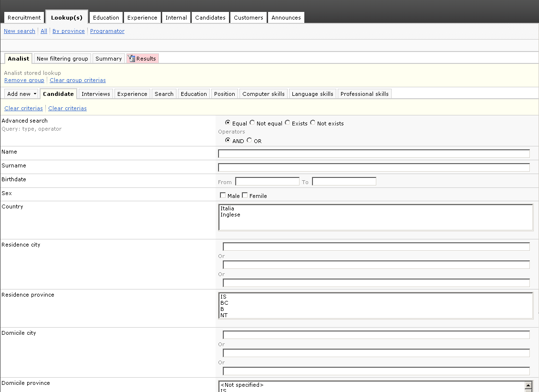Viewport: 539px width, 392px height.
Task: Open New filtering group tab
Action: (62, 59)
